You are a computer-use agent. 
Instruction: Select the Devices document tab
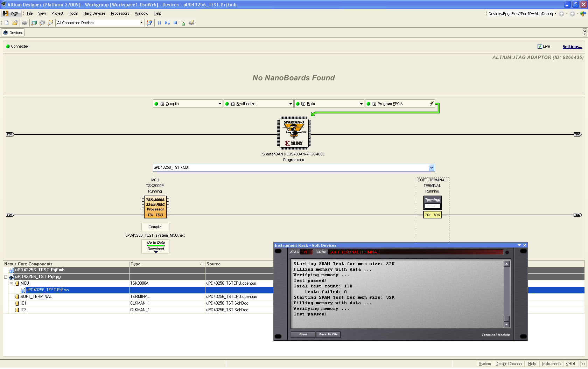(13, 33)
